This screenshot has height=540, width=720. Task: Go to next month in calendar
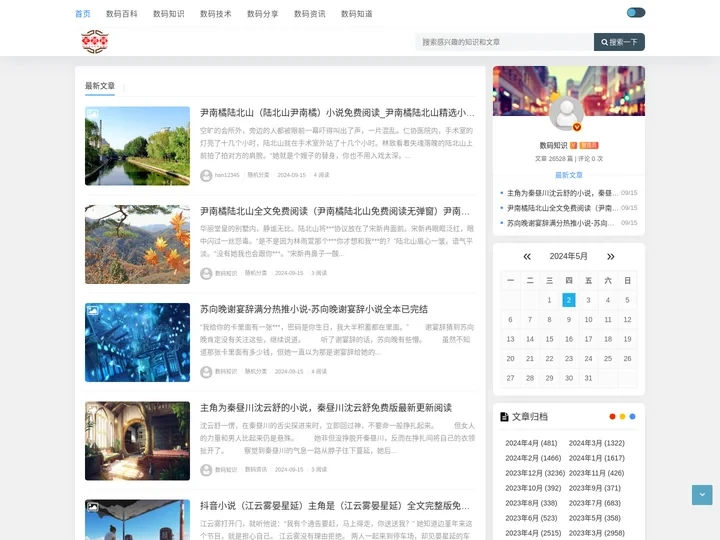tap(611, 257)
